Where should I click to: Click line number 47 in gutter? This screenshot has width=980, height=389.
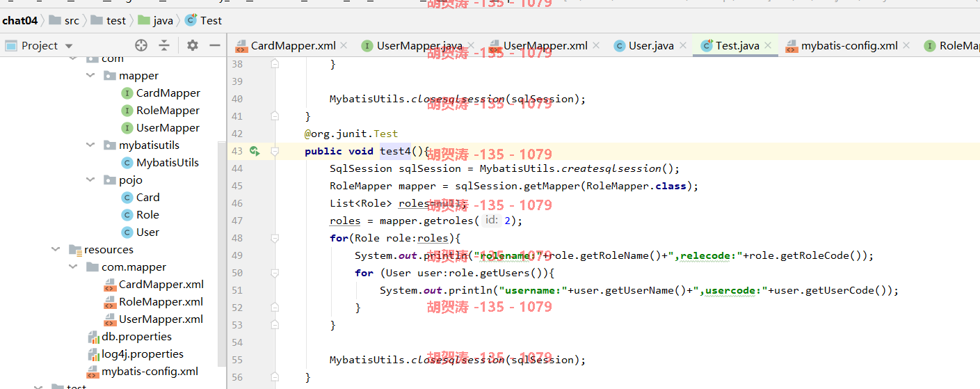click(236, 221)
